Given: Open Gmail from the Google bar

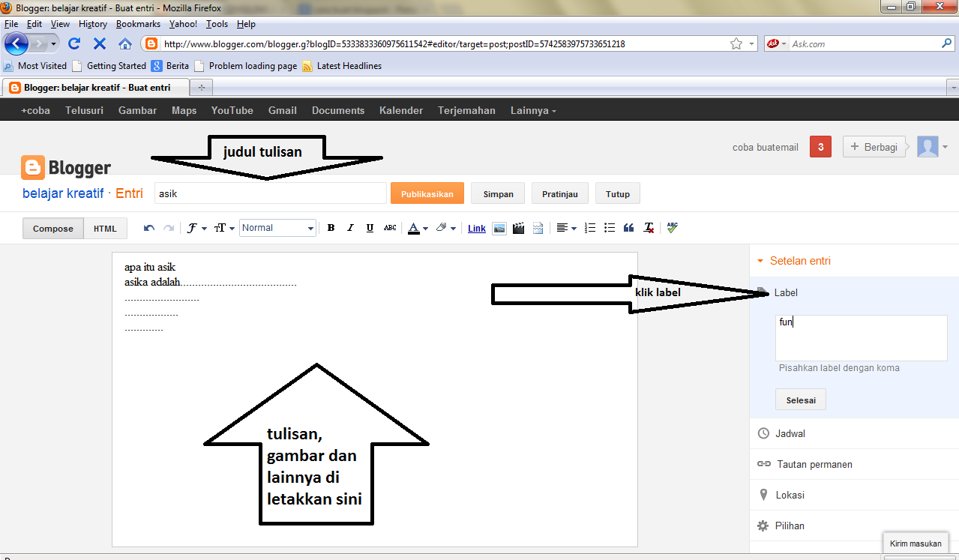Looking at the screenshot, I should 283,110.
